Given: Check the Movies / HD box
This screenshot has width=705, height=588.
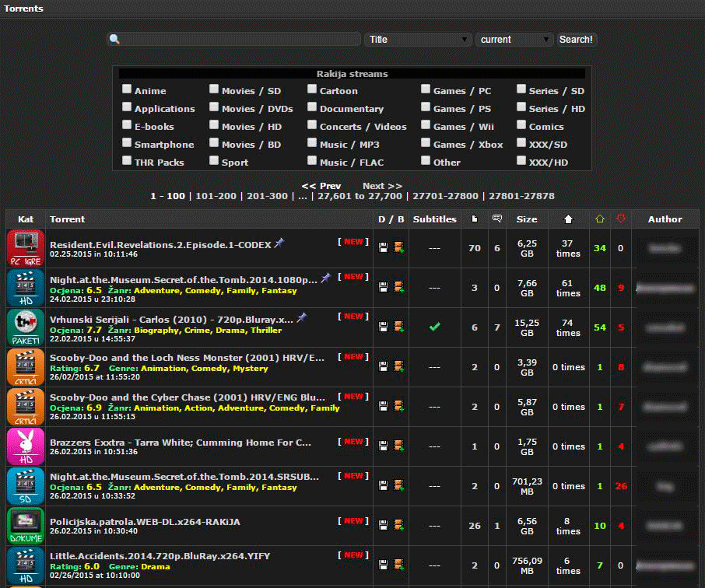Looking at the screenshot, I should (214, 125).
